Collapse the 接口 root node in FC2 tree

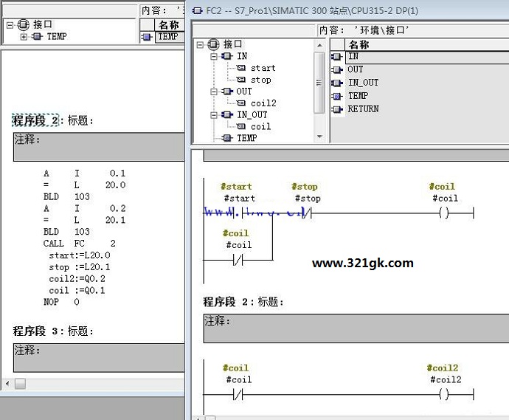click(x=200, y=45)
